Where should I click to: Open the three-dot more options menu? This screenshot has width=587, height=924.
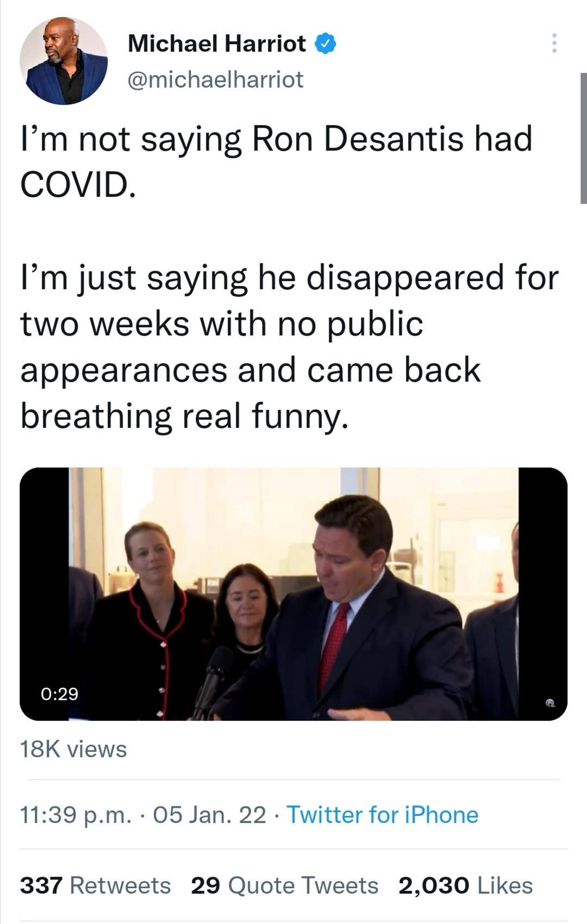pyautogui.click(x=554, y=43)
